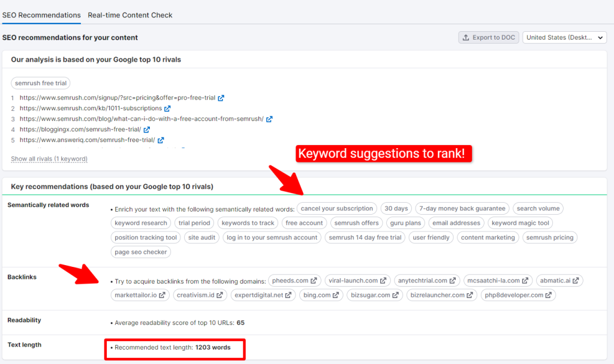Click external link icon beside bizrelauncher.com
614x364 pixels.
point(470,295)
